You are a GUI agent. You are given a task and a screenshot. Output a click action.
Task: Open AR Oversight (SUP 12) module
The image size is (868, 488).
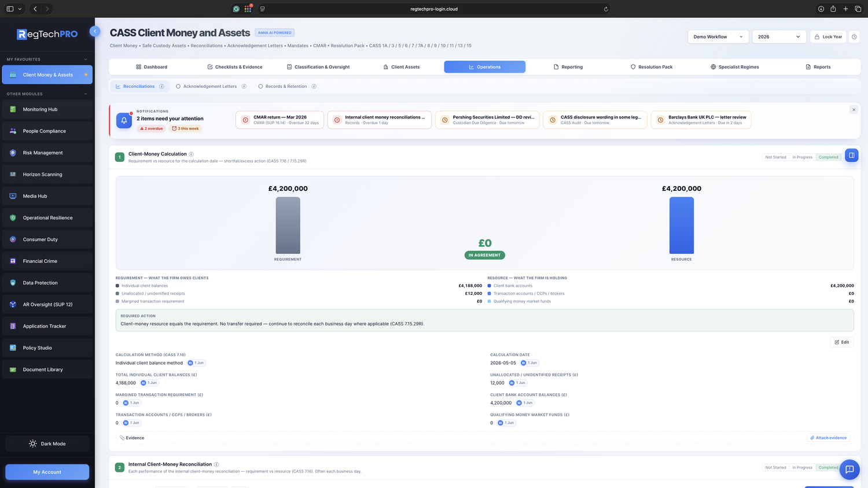(x=47, y=305)
